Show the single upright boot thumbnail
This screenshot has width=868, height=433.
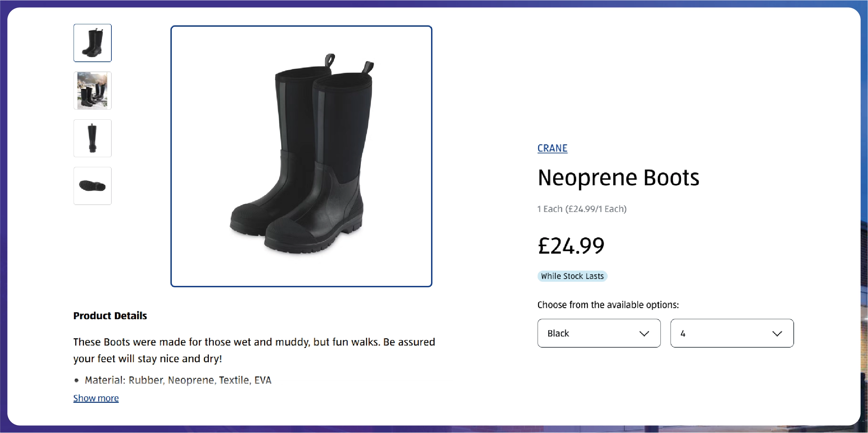(92, 138)
